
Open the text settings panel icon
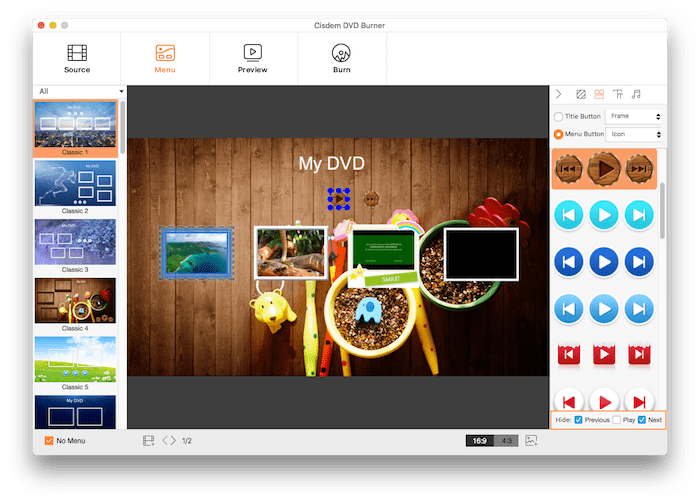click(618, 94)
